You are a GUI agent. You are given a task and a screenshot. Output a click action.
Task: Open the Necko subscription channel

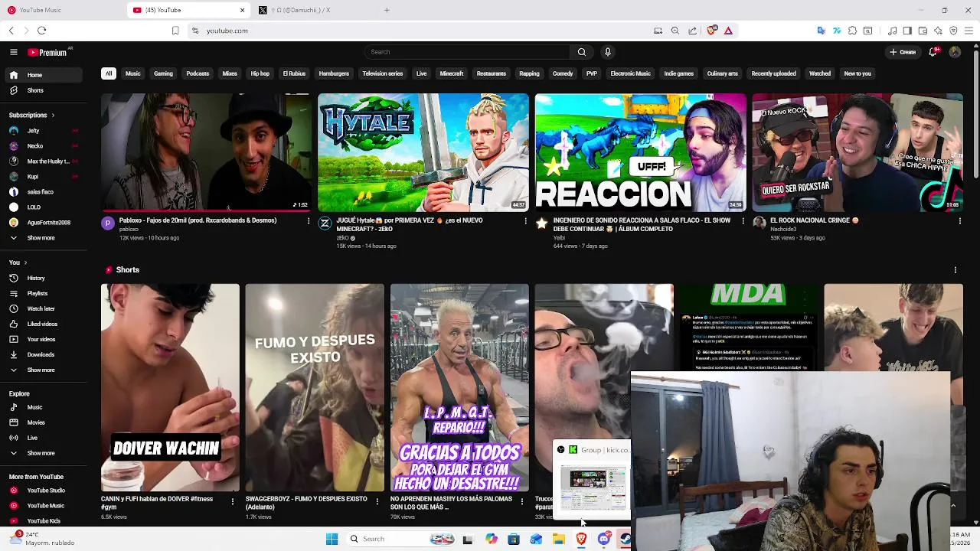[42, 146]
